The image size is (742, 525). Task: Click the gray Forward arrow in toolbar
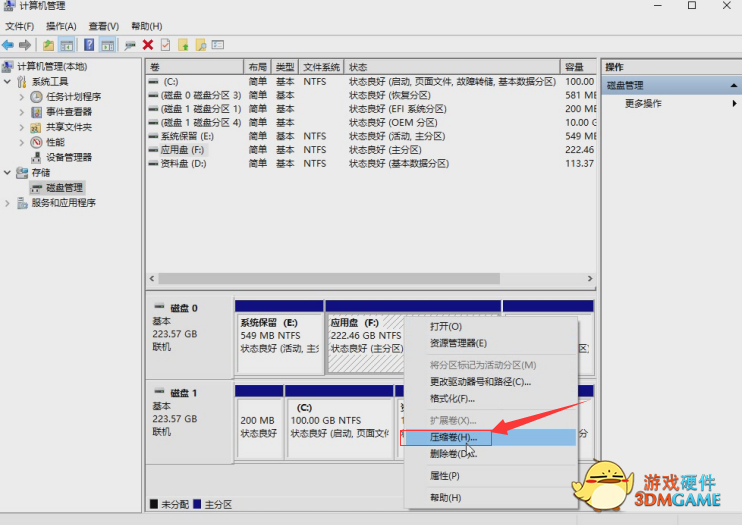pos(25,45)
